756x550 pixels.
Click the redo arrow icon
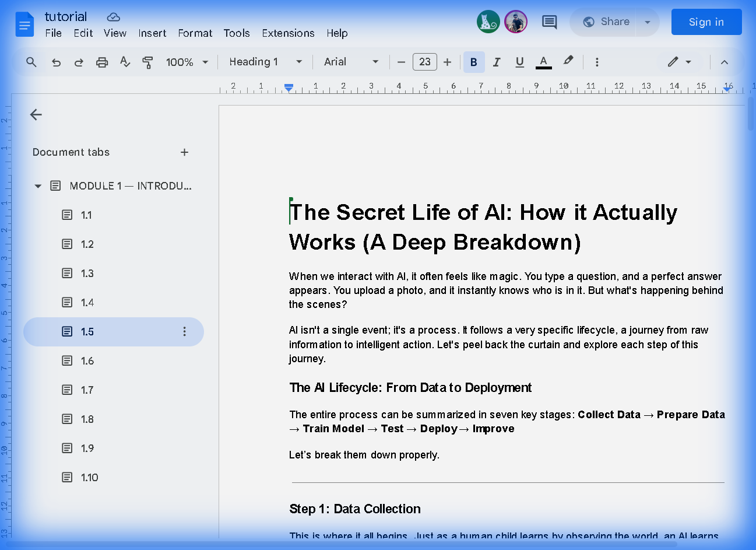pyautogui.click(x=79, y=62)
